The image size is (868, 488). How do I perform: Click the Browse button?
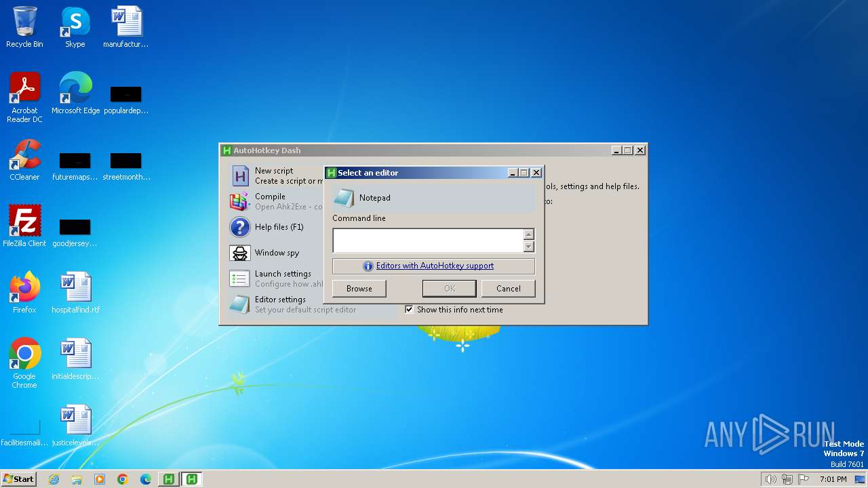click(359, 289)
